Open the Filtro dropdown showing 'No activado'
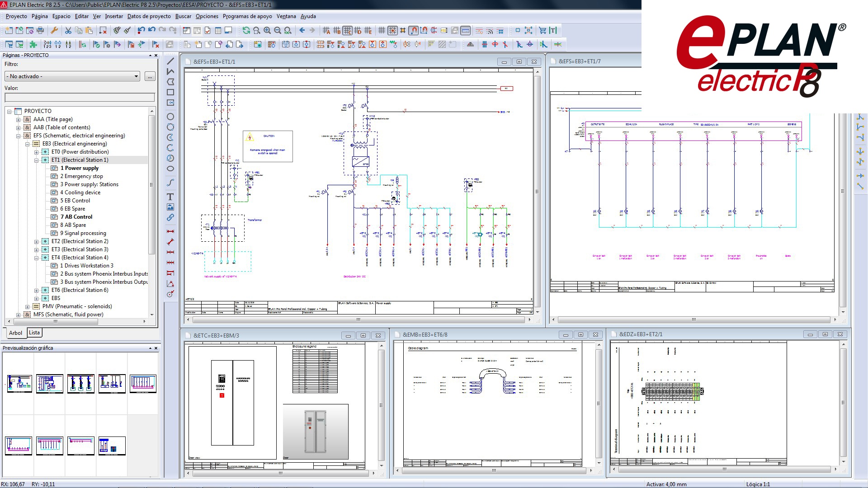 tap(137, 76)
